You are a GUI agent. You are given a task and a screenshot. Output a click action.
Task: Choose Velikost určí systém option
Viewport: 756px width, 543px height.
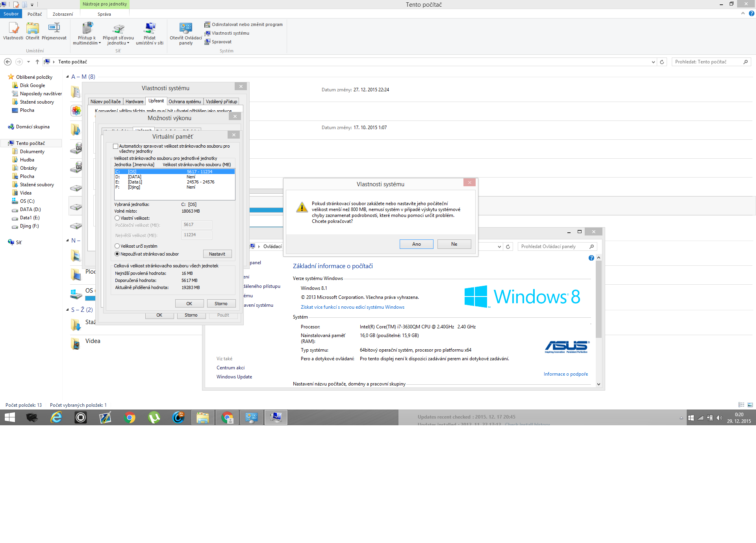click(x=117, y=246)
